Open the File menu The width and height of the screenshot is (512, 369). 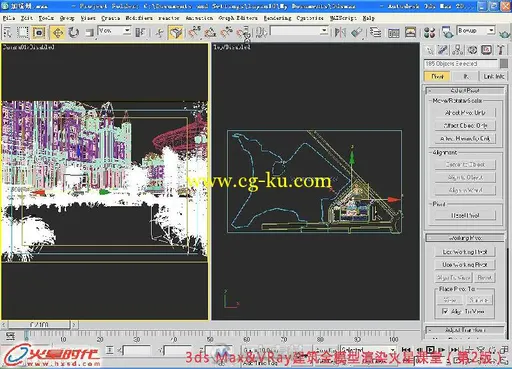[9, 18]
